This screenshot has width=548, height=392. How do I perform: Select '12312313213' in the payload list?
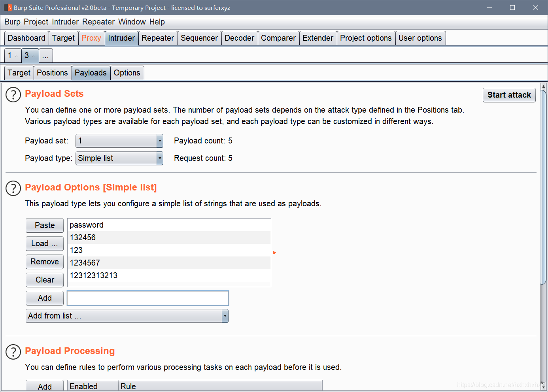169,275
